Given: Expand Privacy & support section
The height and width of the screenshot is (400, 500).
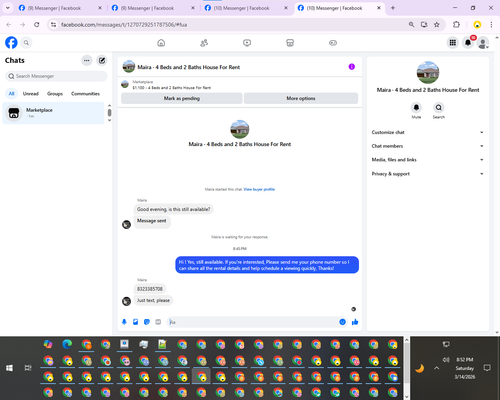Looking at the screenshot, I should [x=428, y=174].
